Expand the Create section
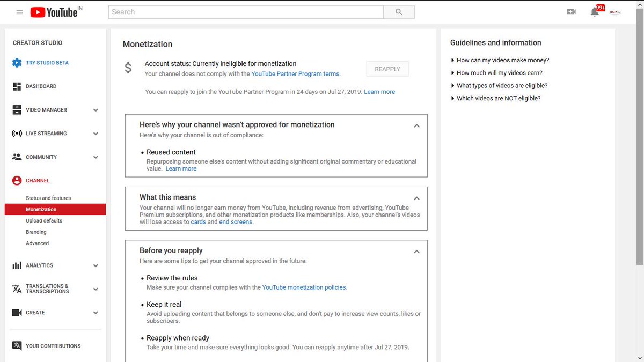The width and height of the screenshot is (644, 362). tap(96, 313)
